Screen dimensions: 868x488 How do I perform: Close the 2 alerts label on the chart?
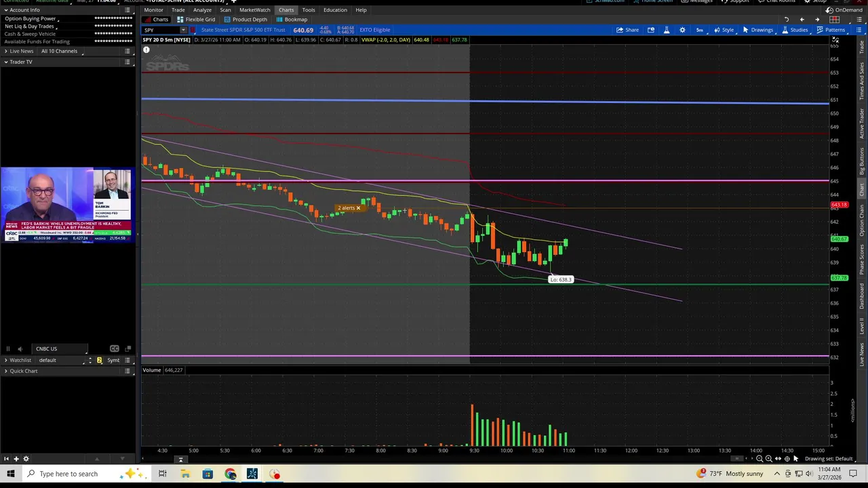(x=358, y=208)
